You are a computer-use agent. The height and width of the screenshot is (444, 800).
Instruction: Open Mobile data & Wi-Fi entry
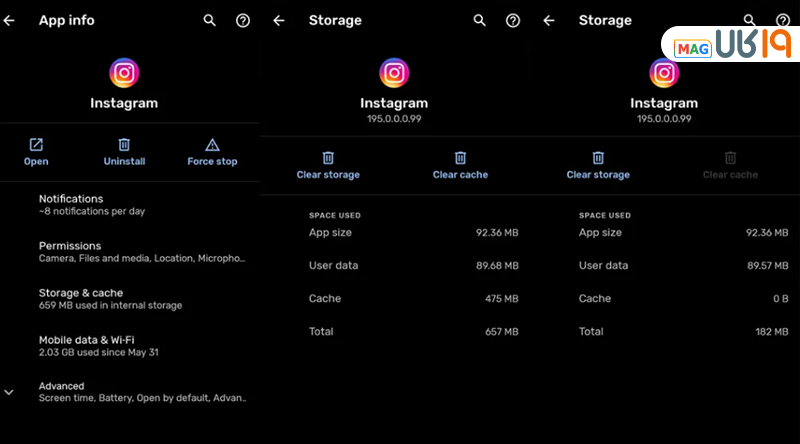pos(140,345)
